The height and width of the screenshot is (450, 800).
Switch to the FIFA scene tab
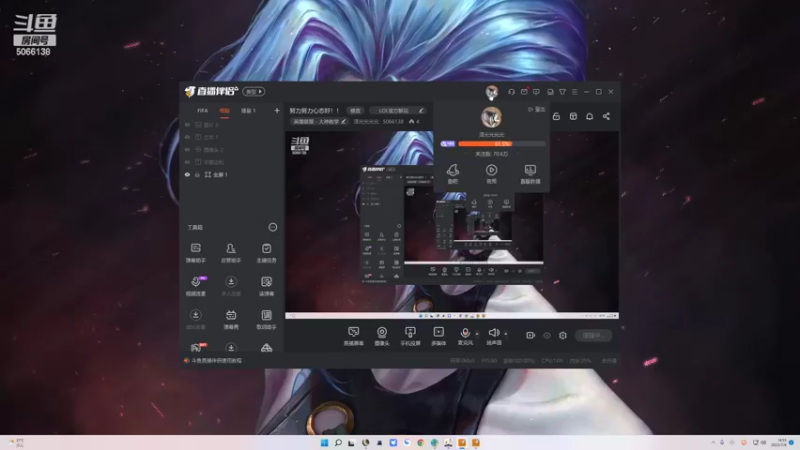tap(203, 111)
